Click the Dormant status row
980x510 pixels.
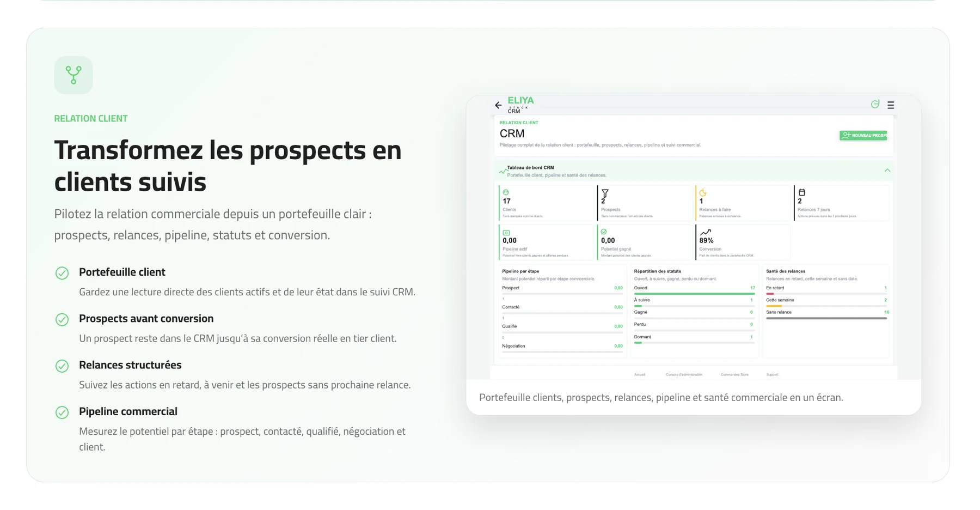(694, 339)
